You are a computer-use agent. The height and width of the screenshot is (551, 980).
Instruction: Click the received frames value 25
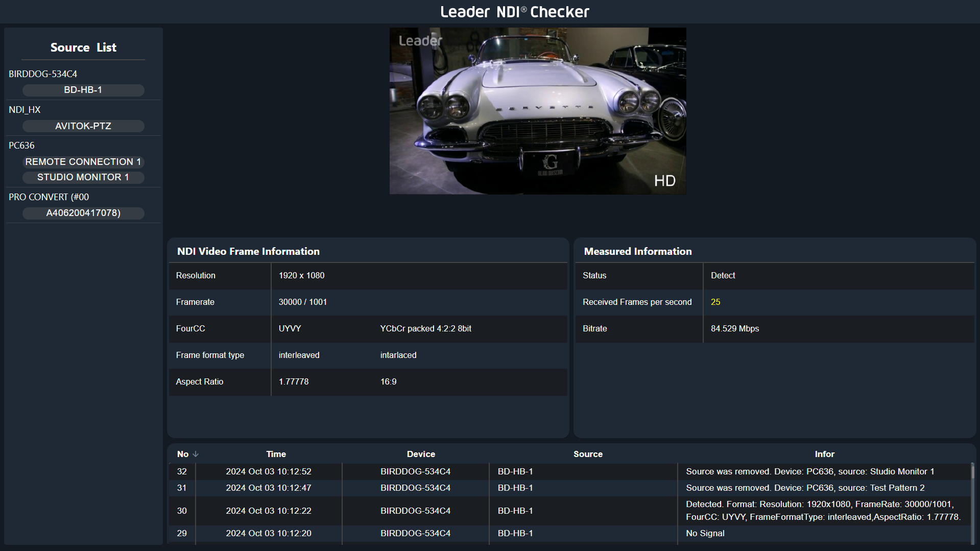click(715, 302)
